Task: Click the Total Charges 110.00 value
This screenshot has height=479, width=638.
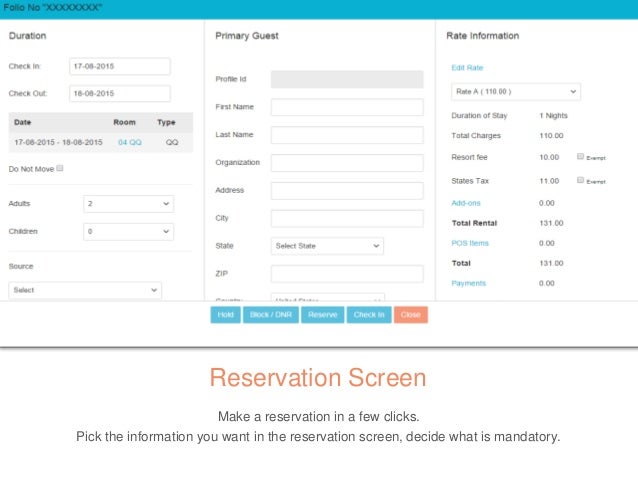Action: tap(551, 136)
